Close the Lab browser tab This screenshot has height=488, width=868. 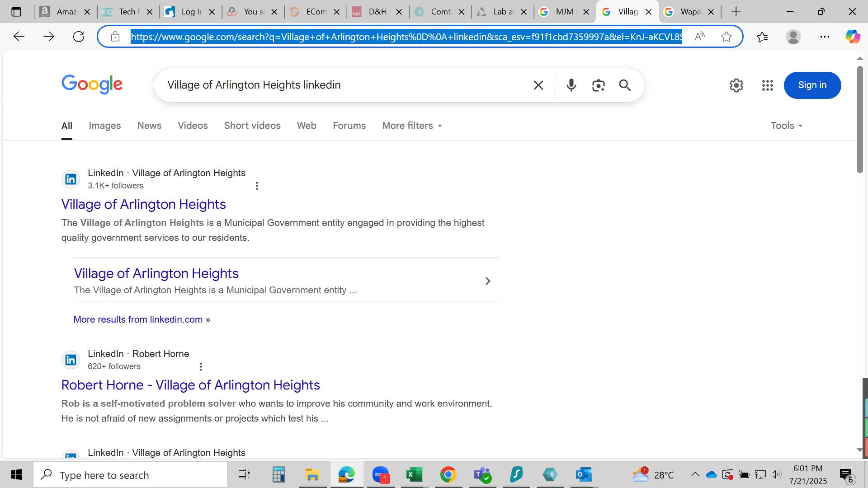click(524, 12)
